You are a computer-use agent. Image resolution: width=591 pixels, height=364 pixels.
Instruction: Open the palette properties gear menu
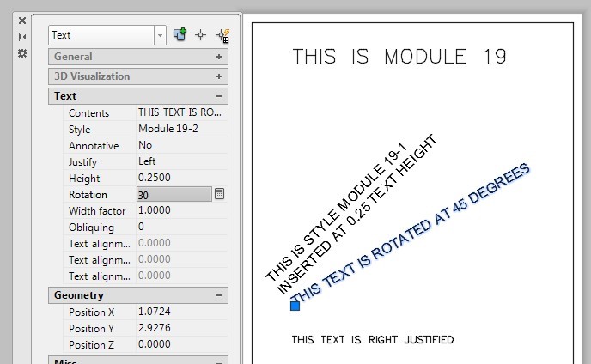point(22,52)
